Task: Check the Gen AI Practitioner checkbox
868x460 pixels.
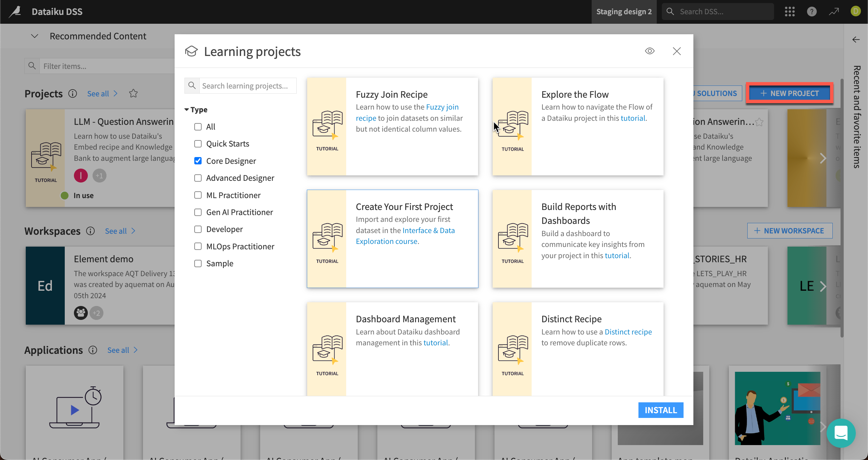Action: [198, 212]
